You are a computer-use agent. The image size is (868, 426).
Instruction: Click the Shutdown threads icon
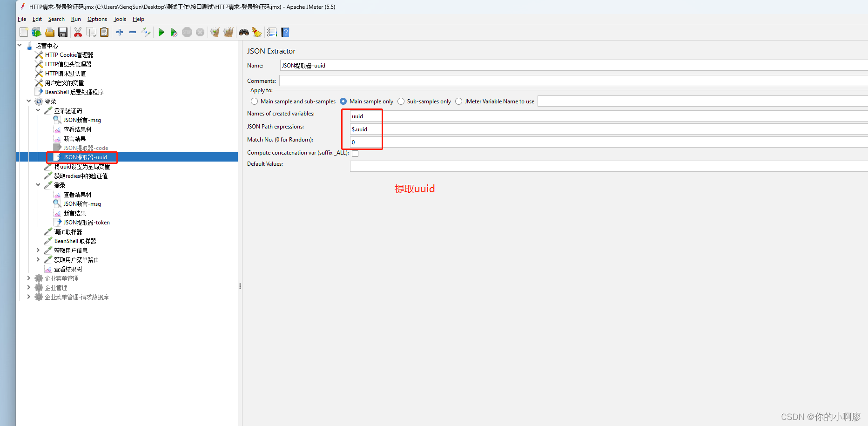(200, 32)
